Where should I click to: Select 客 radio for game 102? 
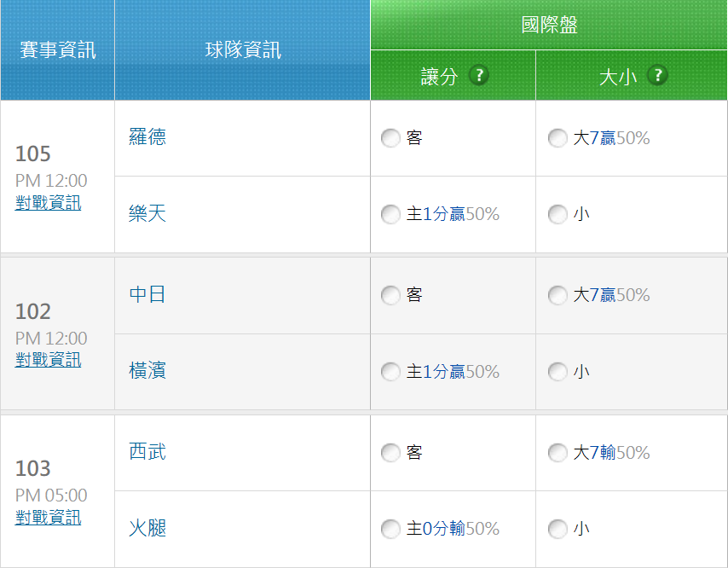[x=390, y=295]
